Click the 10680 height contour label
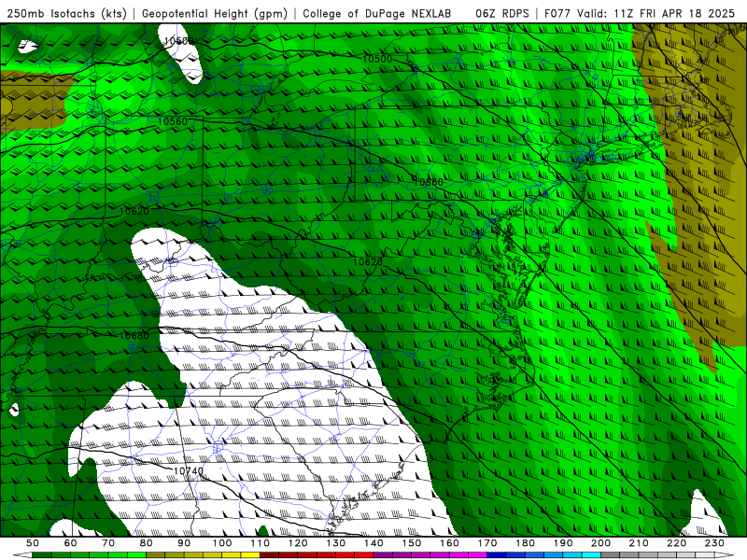747x560 pixels. point(134,335)
